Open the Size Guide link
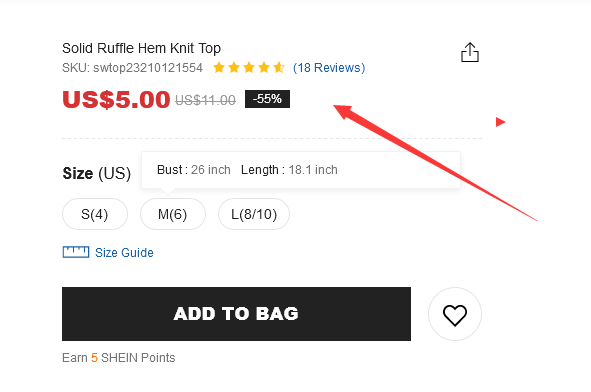The width and height of the screenshot is (591, 392). pyautogui.click(x=124, y=253)
